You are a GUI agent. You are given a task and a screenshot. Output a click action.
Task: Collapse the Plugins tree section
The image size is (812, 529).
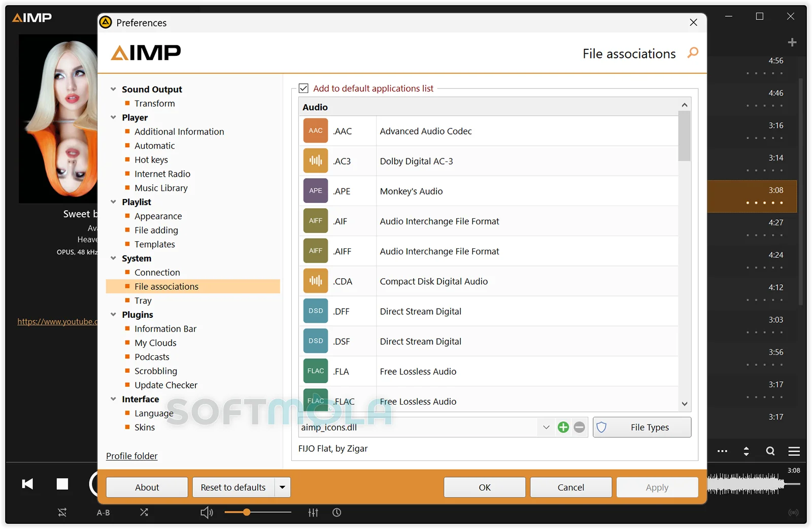click(x=114, y=314)
